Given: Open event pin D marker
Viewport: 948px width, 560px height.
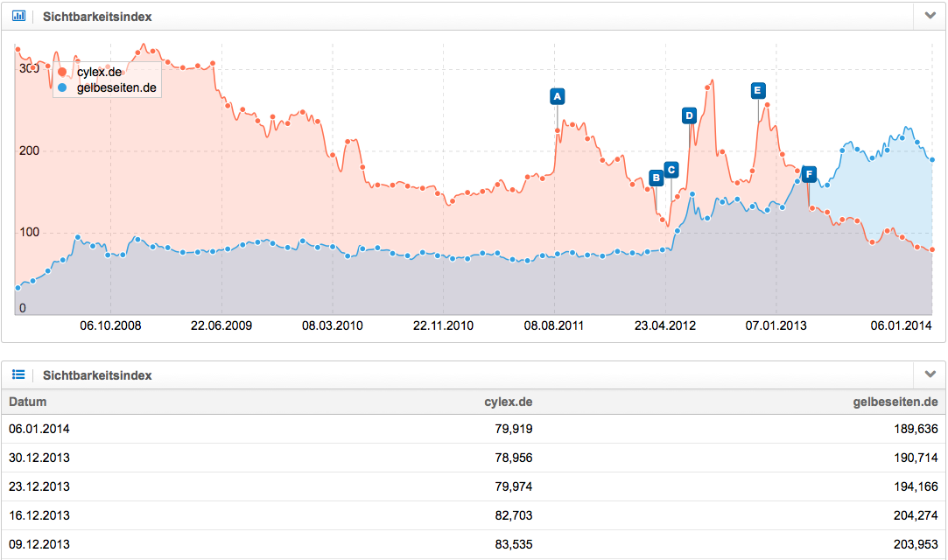Looking at the screenshot, I should point(689,115).
